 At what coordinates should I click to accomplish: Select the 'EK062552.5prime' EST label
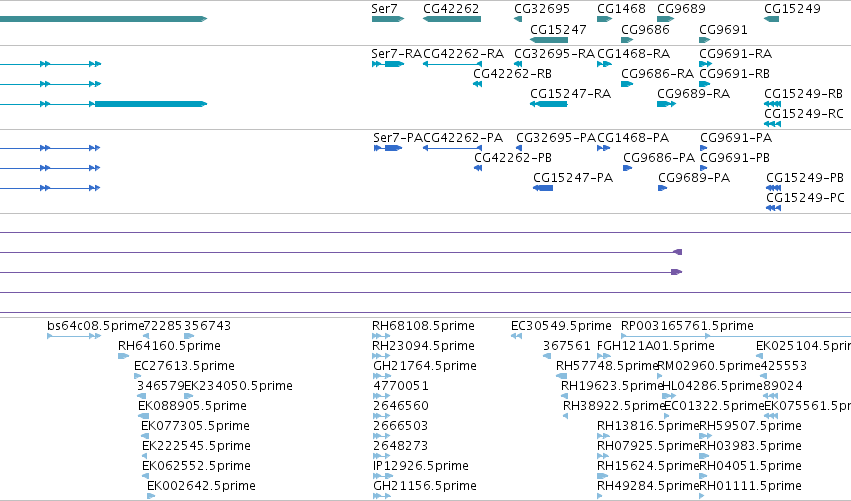point(196,466)
